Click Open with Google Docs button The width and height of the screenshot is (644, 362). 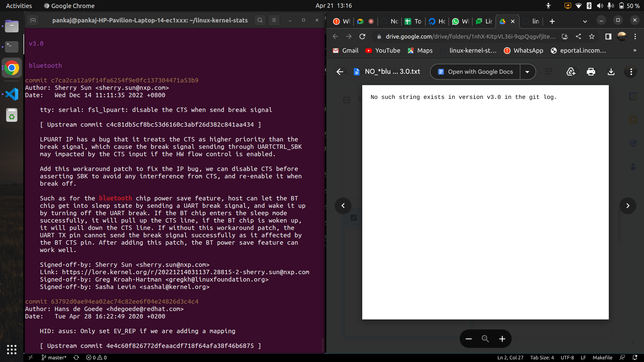(x=475, y=72)
